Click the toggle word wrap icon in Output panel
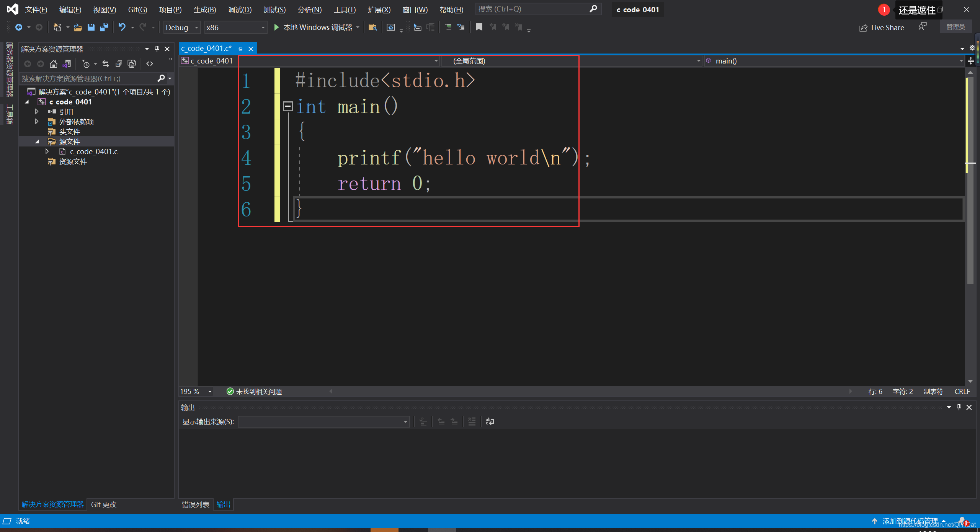 point(490,421)
